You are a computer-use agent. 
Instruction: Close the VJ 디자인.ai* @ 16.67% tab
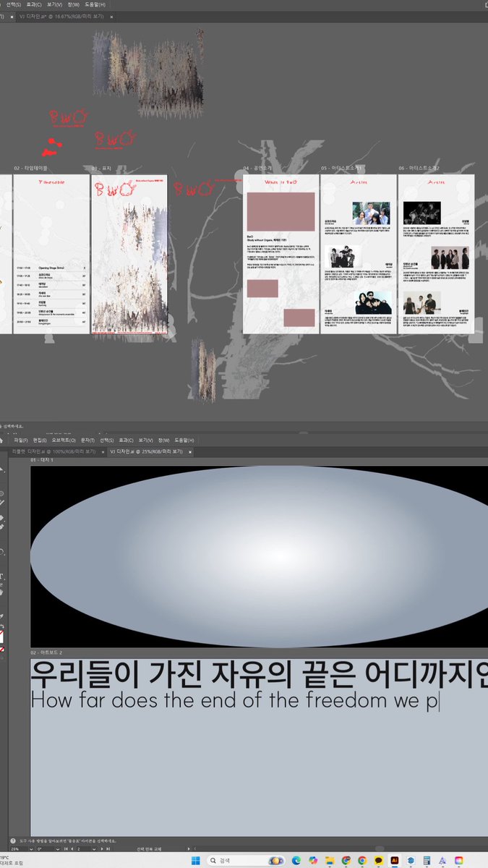(111, 15)
